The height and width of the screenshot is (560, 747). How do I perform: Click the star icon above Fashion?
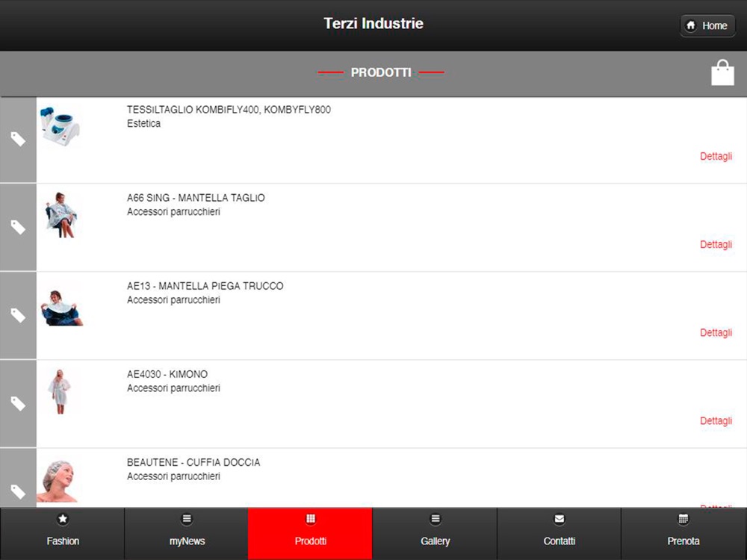point(63,519)
